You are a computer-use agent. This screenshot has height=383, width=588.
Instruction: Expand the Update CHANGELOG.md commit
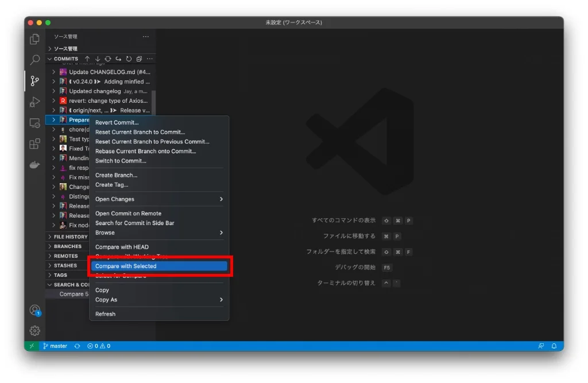coord(53,72)
